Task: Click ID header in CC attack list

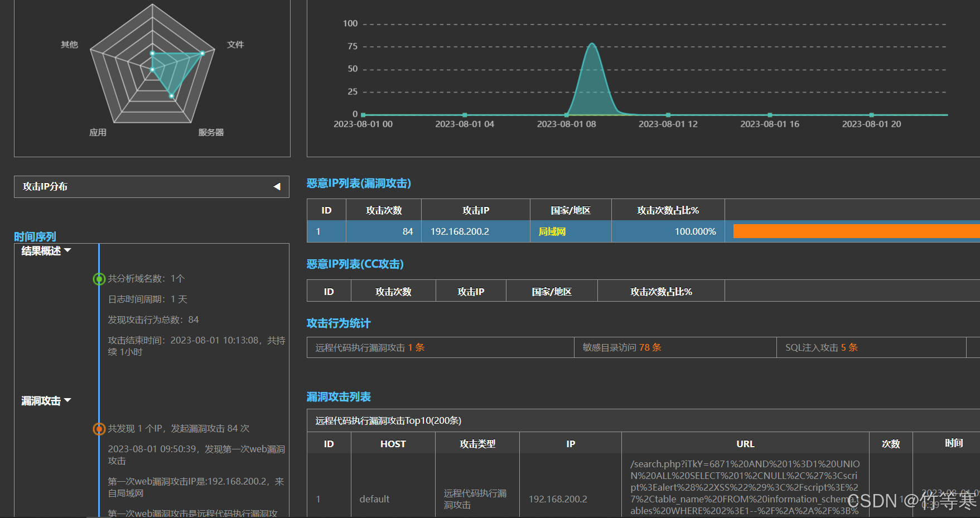Action: coord(329,292)
